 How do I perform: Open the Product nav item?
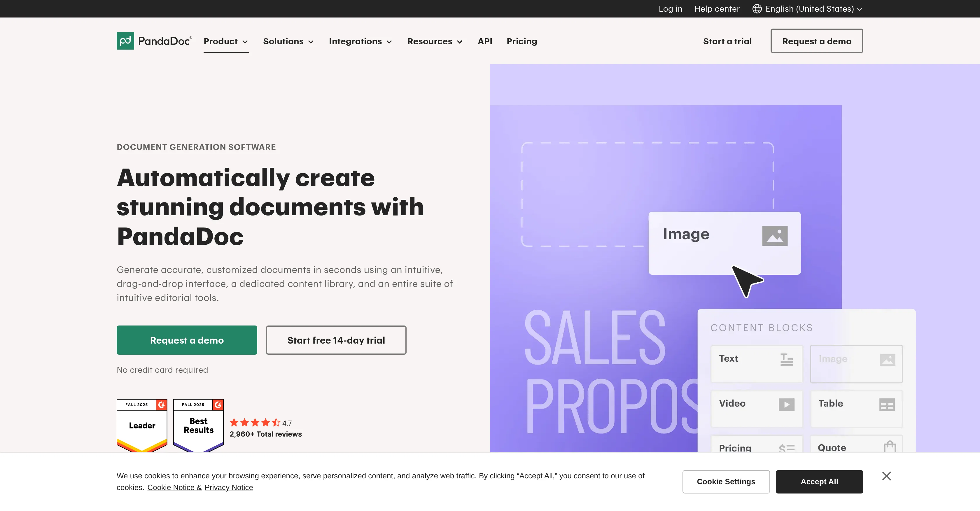pyautogui.click(x=226, y=41)
